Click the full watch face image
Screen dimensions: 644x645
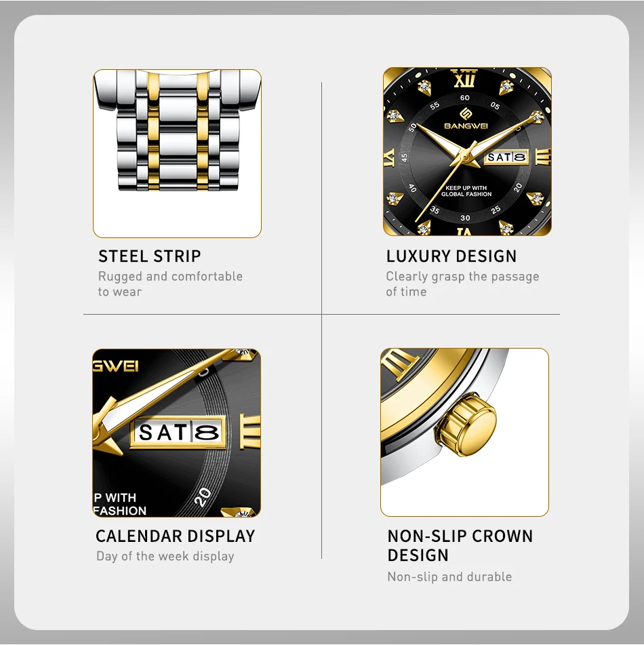467,151
